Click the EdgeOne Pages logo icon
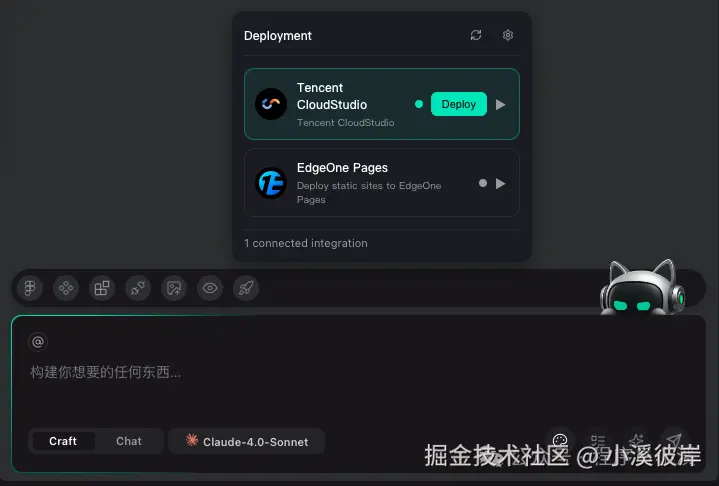This screenshot has width=719, height=486. point(271,183)
